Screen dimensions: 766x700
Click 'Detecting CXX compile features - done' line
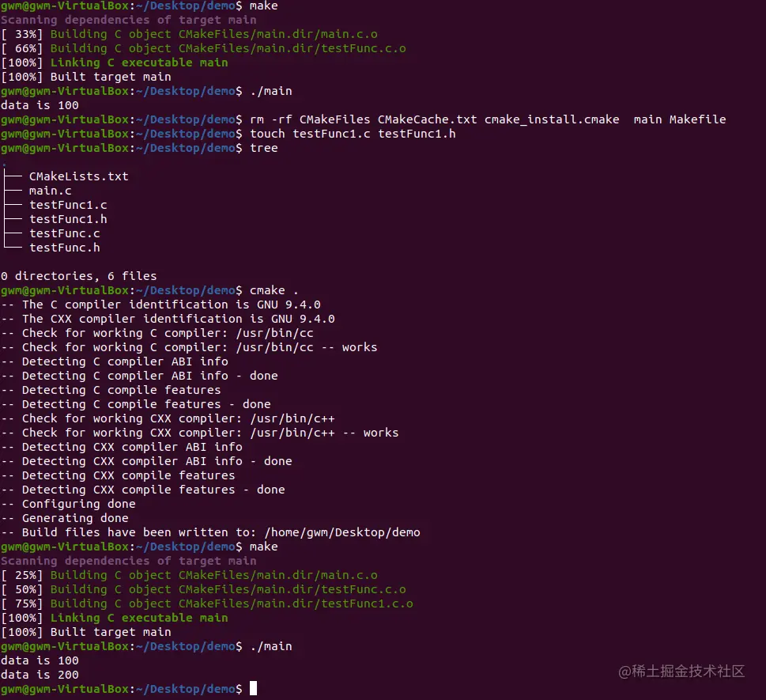click(x=143, y=490)
